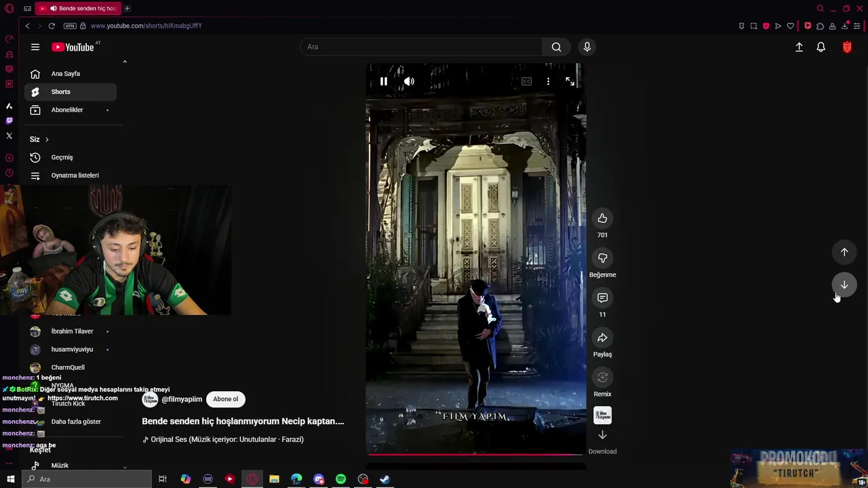Open the Opera extensions cube icon
Image resolution: width=868 pixels, height=488 pixels.
[x=820, y=26]
